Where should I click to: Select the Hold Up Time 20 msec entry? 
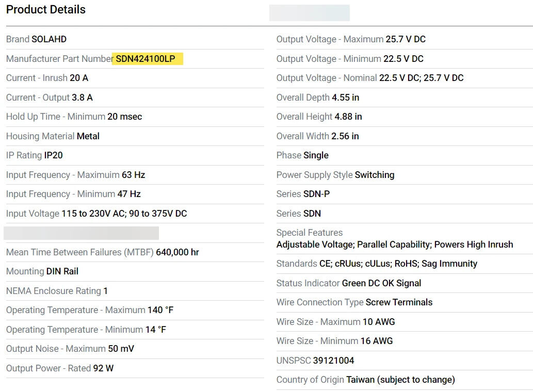[x=74, y=117]
